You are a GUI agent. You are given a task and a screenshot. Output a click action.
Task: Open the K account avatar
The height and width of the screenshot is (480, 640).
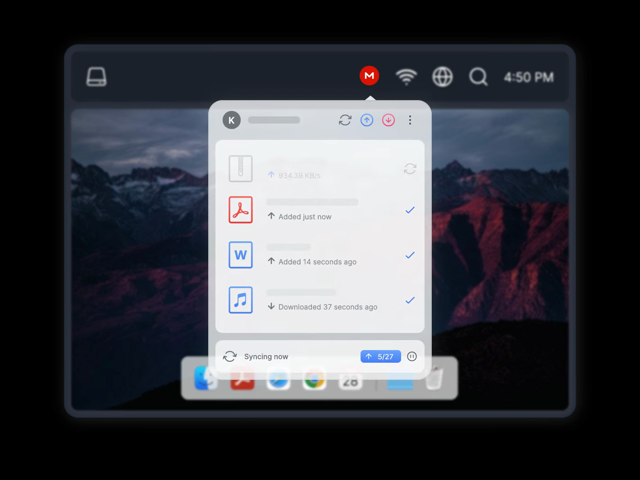[231, 120]
